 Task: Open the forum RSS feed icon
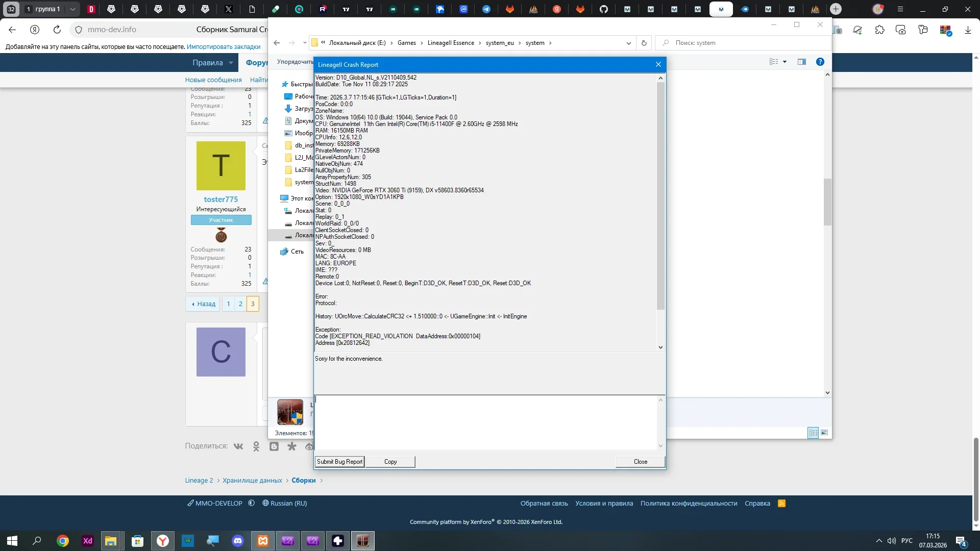pyautogui.click(x=781, y=504)
